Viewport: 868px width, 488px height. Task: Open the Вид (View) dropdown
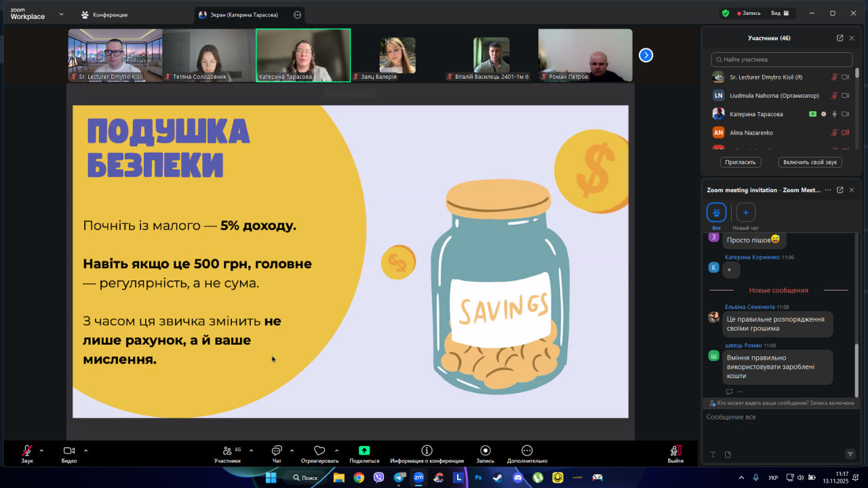(x=780, y=13)
